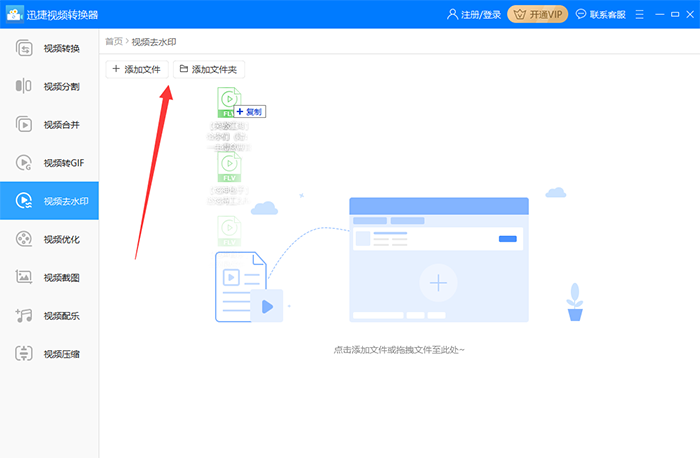This screenshot has height=458, width=700.
Task: Click the 添加文件 button
Action: point(137,69)
